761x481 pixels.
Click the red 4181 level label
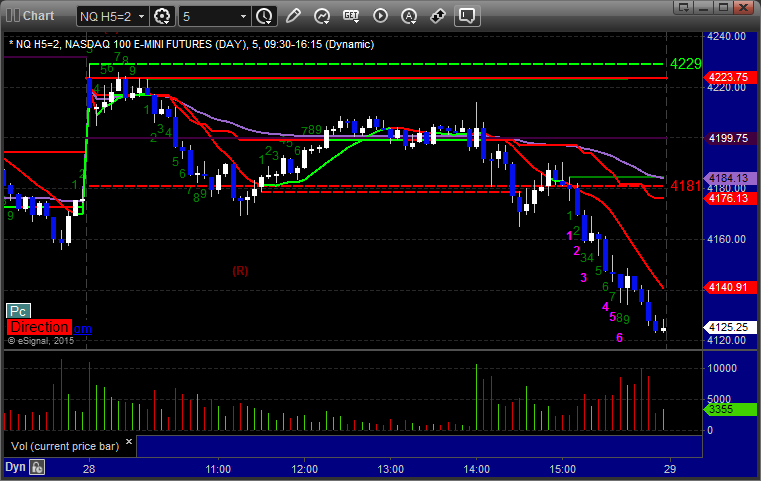pos(685,185)
